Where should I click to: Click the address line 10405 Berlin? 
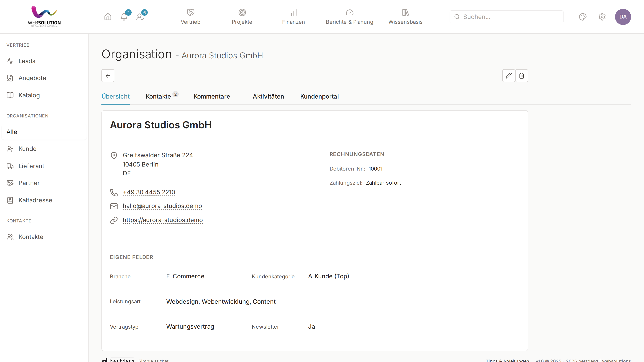pos(140,164)
